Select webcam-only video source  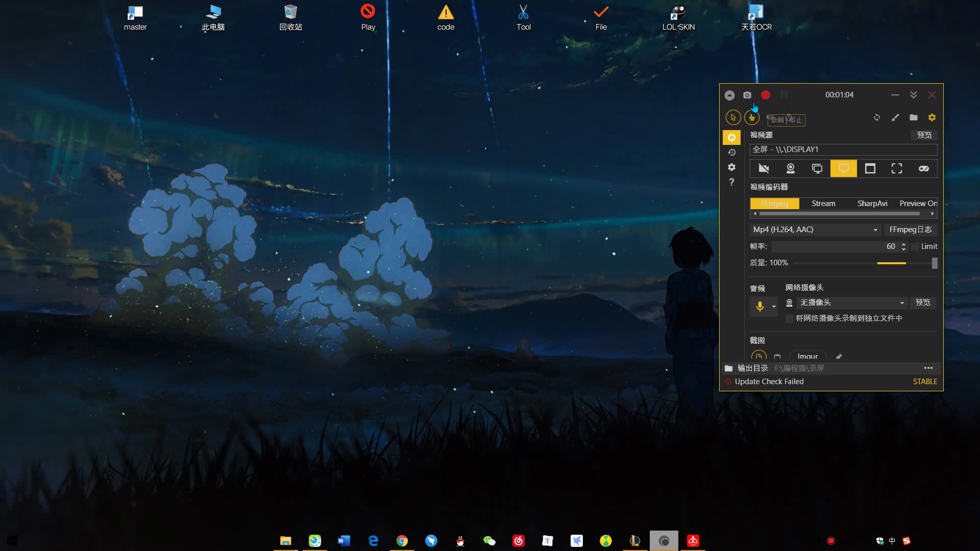coord(791,168)
